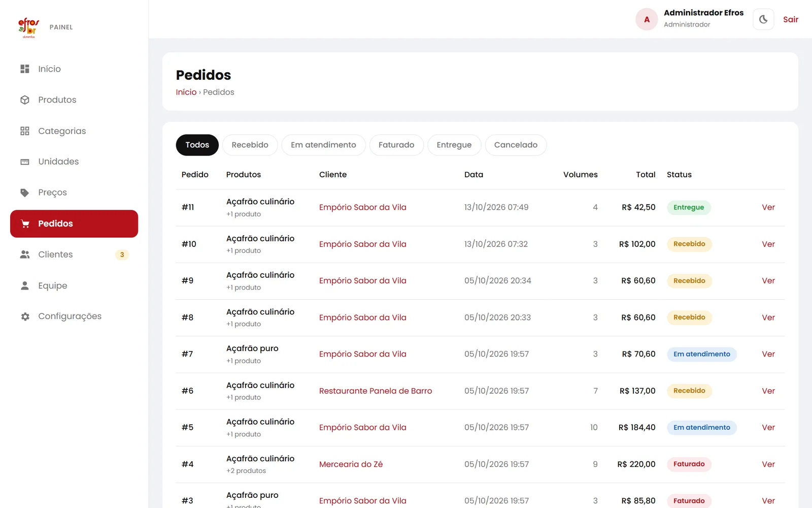812x508 pixels.
Task: View details of order #5
Action: pos(768,427)
